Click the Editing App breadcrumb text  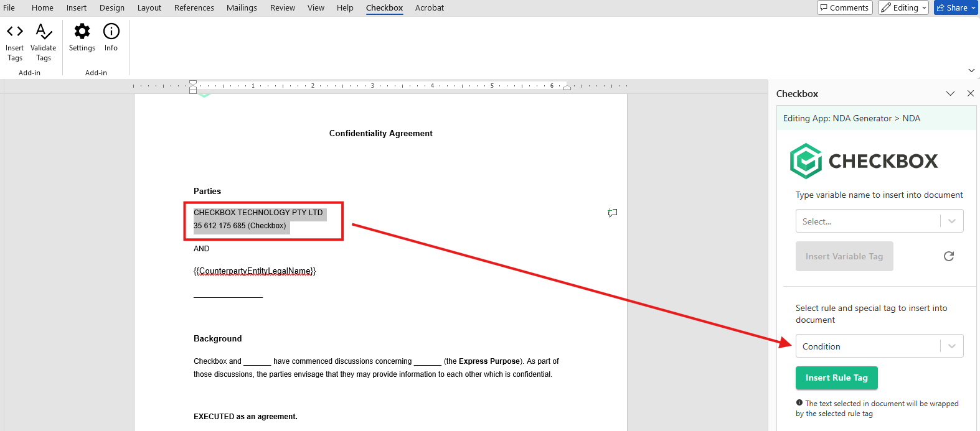[x=852, y=118]
